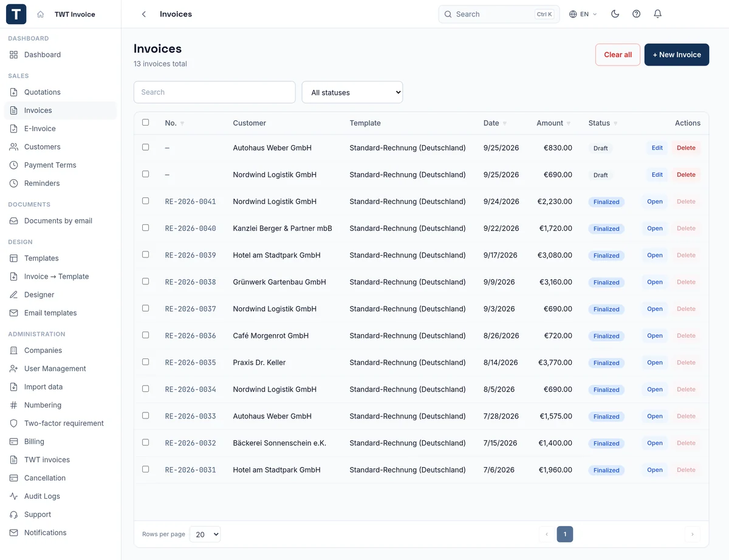Sort by Amount column sort icon
This screenshot has height=560, width=729.
click(x=569, y=123)
